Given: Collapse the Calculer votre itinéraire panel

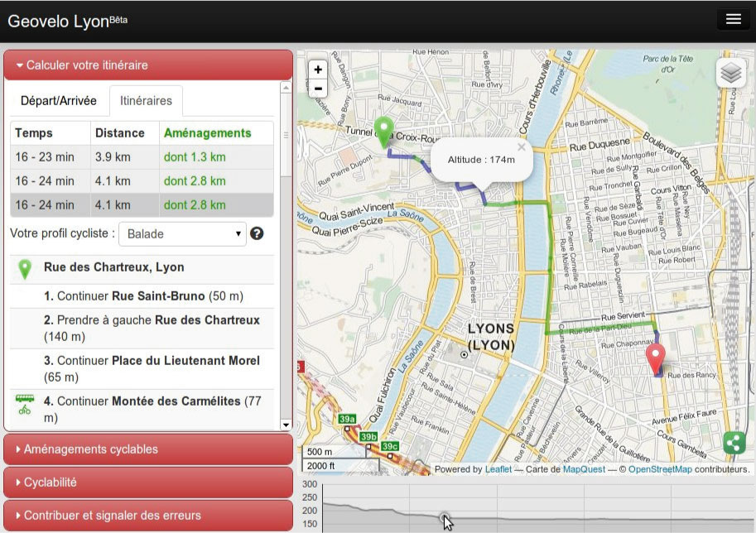Looking at the screenshot, I should (x=147, y=65).
